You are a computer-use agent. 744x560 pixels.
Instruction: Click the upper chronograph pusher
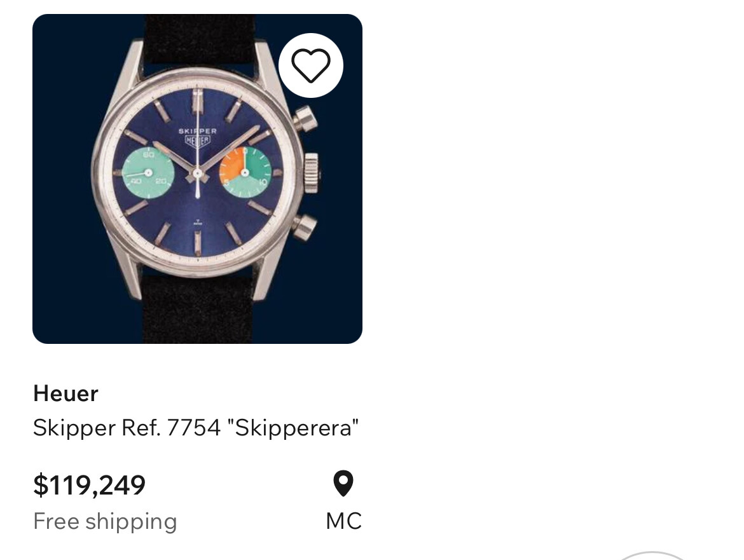click(x=305, y=119)
